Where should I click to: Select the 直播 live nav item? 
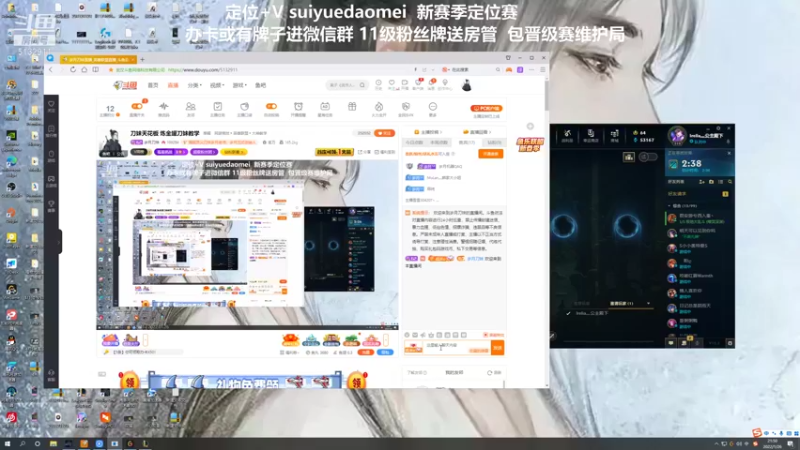click(x=173, y=85)
